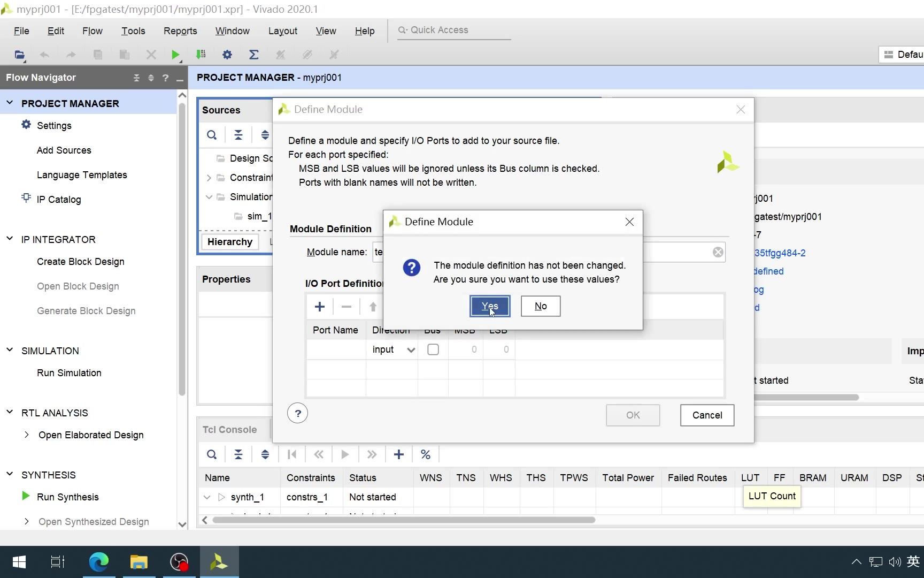Collapse all in Flow Navigator header
The width and height of the screenshot is (924, 578).
click(x=136, y=78)
